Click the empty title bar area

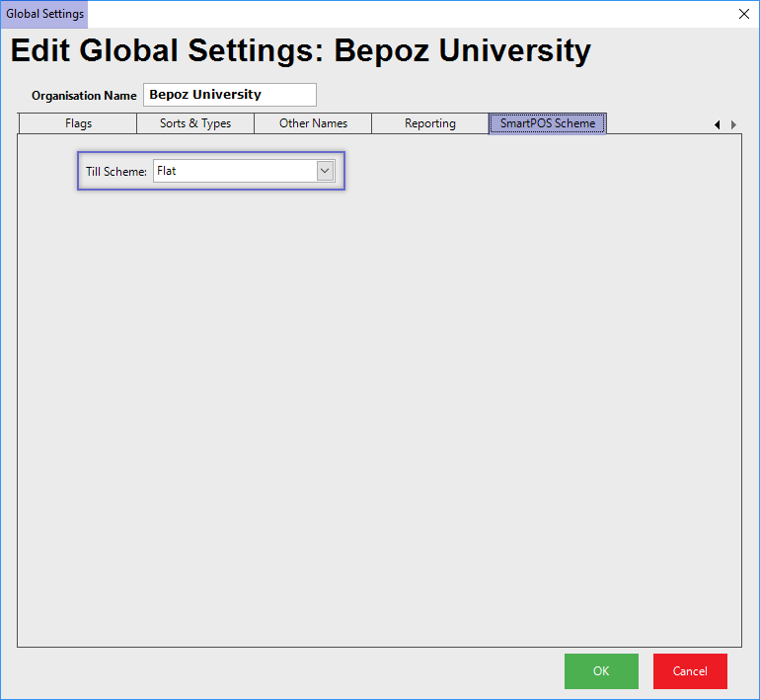pos(395,14)
